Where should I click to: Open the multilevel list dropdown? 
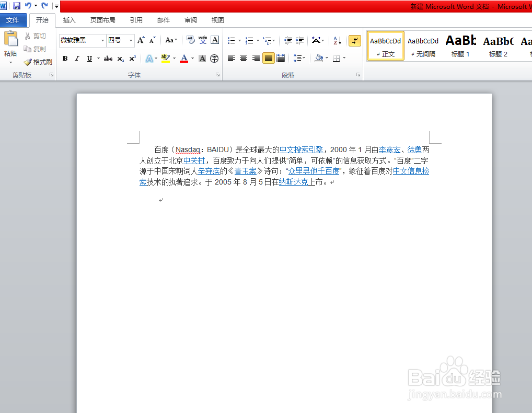pos(269,41)
